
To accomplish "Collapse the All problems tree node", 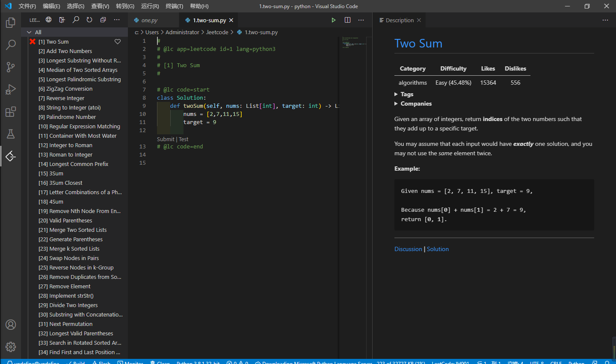I will tap(30, 33).
